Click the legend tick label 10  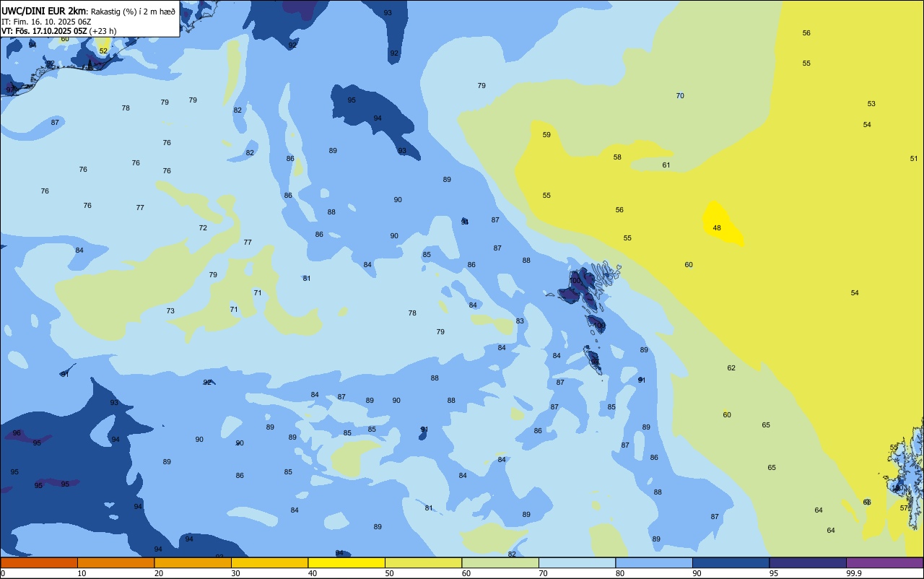[x=82, y=573]
